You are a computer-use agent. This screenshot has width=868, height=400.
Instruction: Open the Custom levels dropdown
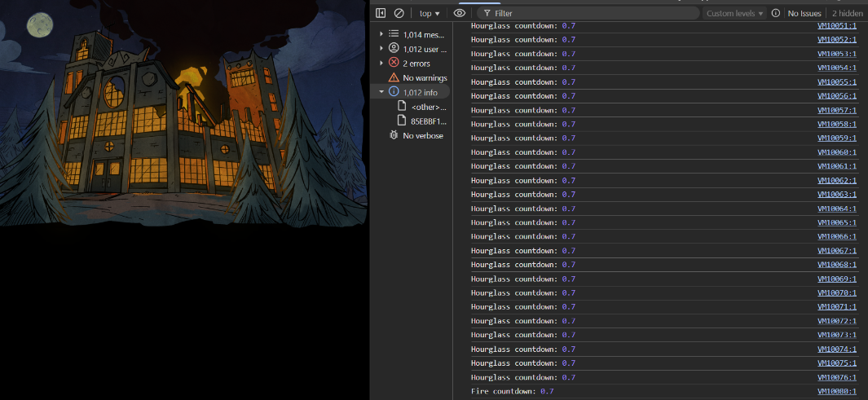pyautogui.click(x=734, y=13)
